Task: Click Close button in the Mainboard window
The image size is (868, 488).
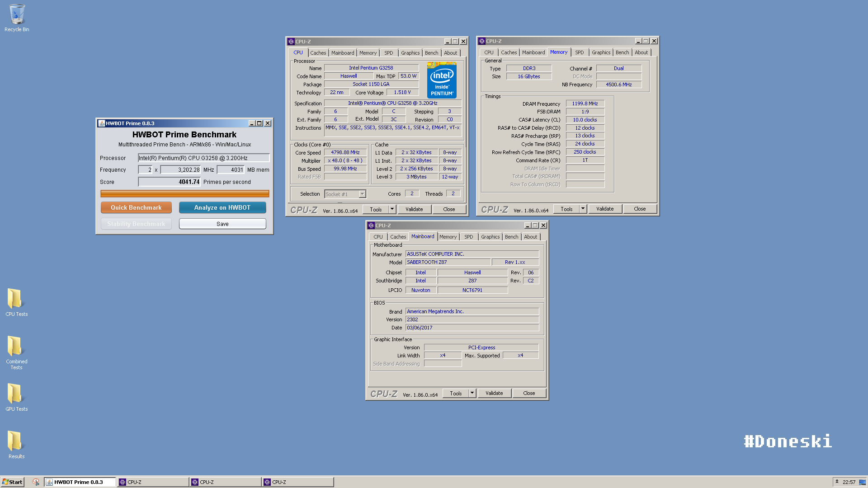Action: 529,393
